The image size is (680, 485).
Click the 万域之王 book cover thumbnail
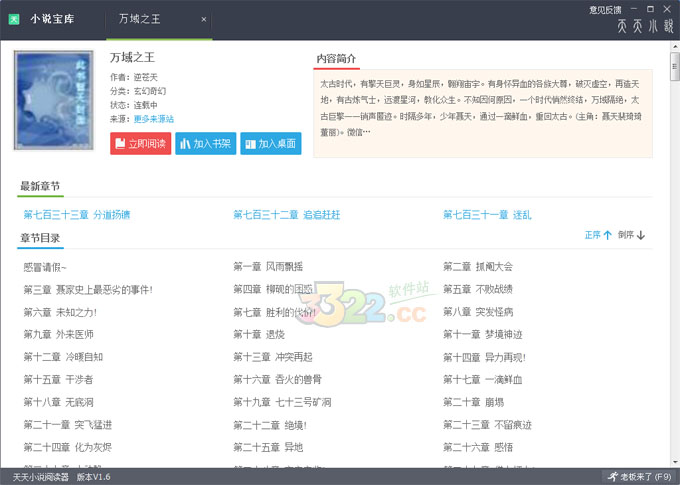click(54, 100)
